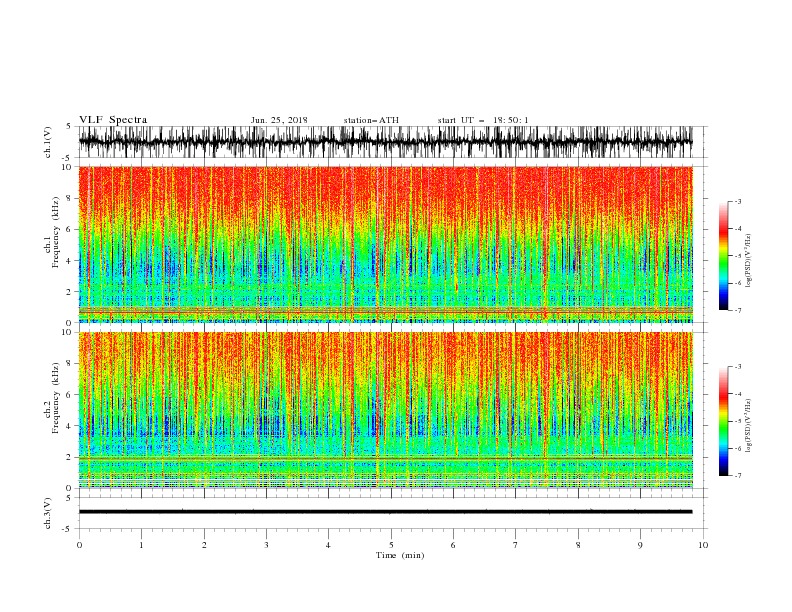Click the "ch.1(V)" axis label
This screenshot has width=792, height=612.
pyautogui.click(x=48, y=142)
